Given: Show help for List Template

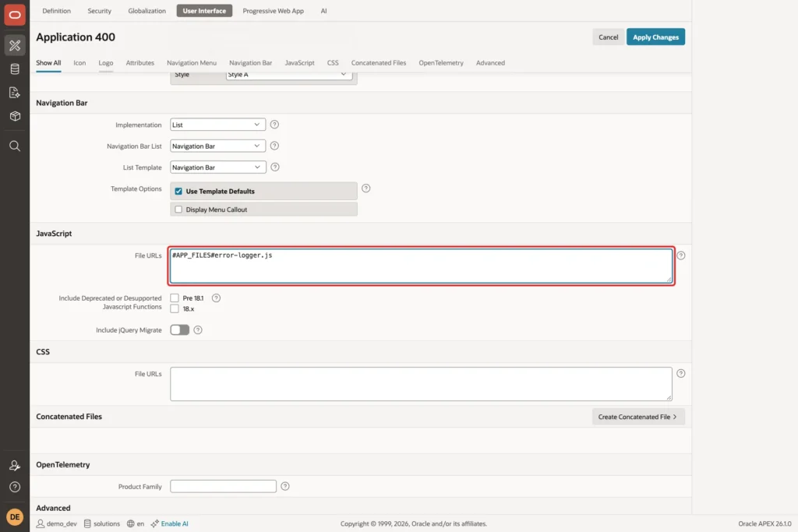Looking at the screenshot, I should [x=275, y=167].
